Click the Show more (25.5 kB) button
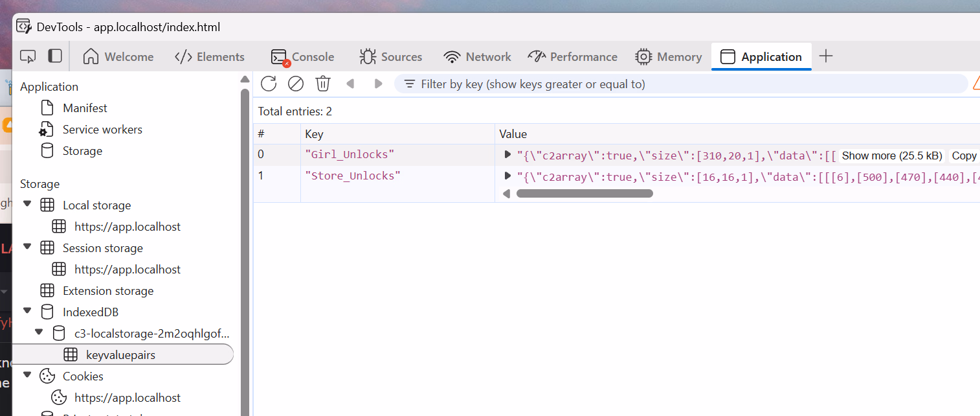This screenshot has width=980, height=416. (x=891, y=156)
